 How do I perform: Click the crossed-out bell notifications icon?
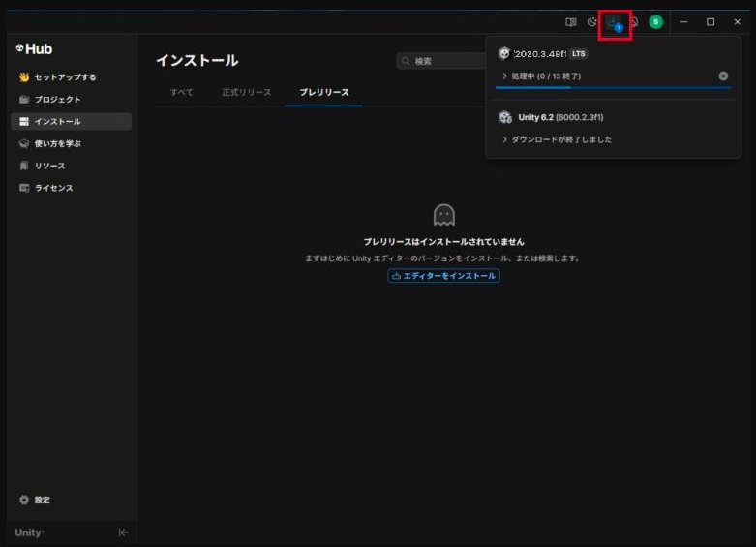click(634, 22)
